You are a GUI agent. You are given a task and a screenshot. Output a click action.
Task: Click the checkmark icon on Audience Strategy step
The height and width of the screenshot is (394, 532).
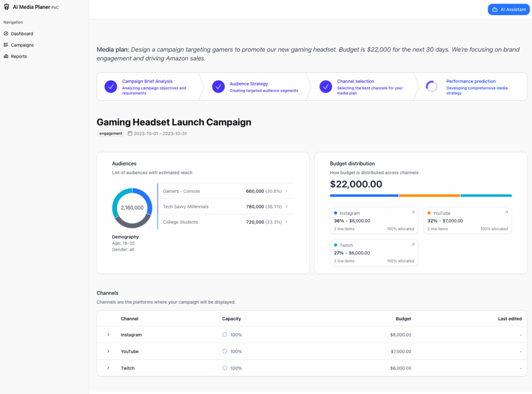tap(218, 86)
